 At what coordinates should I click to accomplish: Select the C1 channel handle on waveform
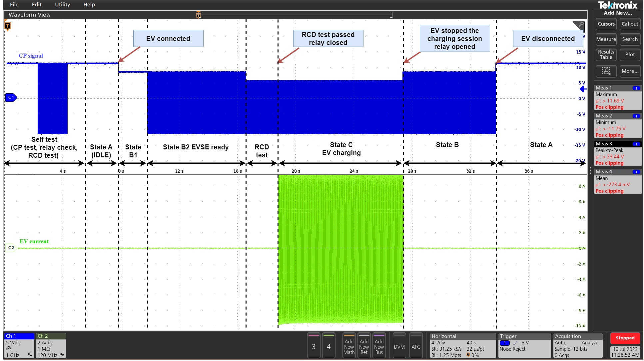pyautogui.click(x=11, y=97)
